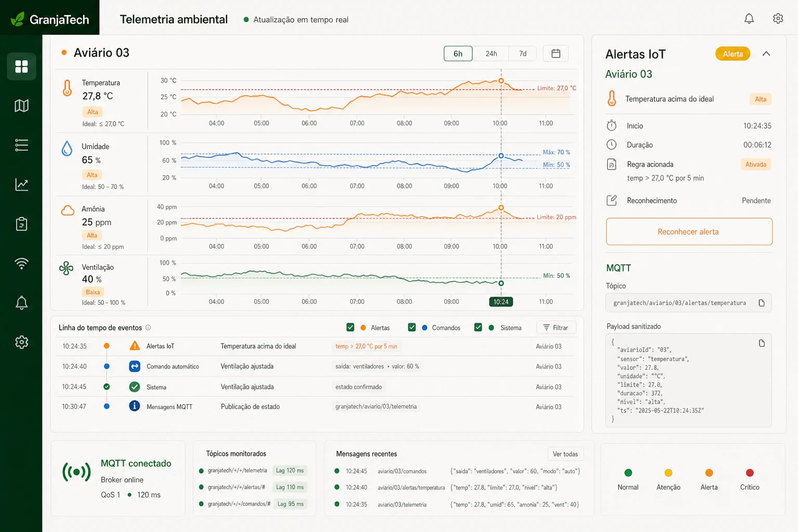
Task: Click topic granjatech/+/+/alertas/#
Action: (236, 487)
